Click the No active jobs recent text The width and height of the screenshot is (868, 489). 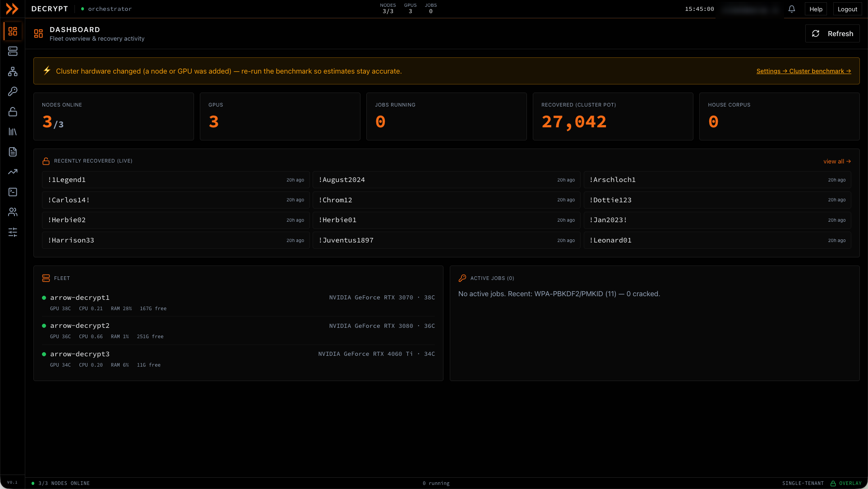(x=559, y=294)
